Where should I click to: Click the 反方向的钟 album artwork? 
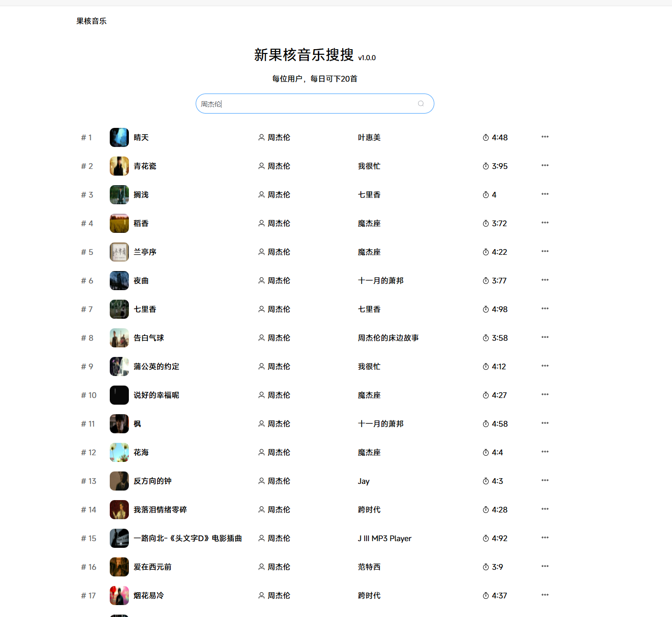[x=119, y=481]
